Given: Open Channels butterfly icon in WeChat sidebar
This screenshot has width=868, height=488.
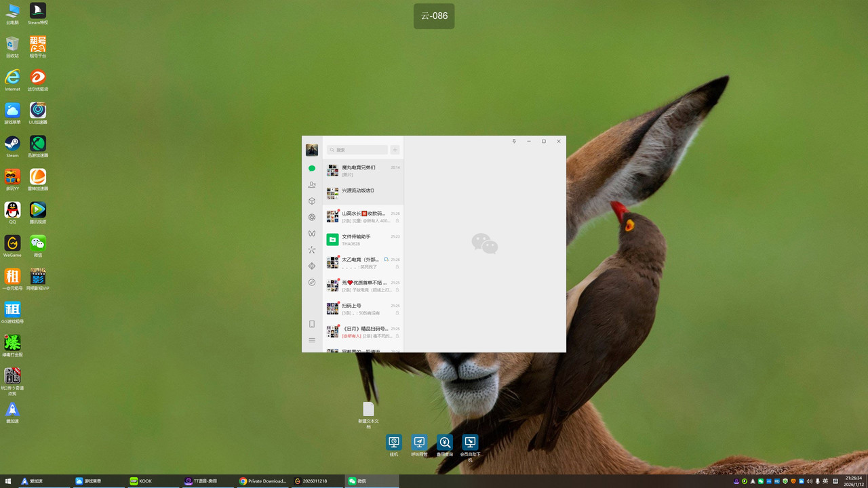Looking at the screenshot, I should click(x=312, y=233).
